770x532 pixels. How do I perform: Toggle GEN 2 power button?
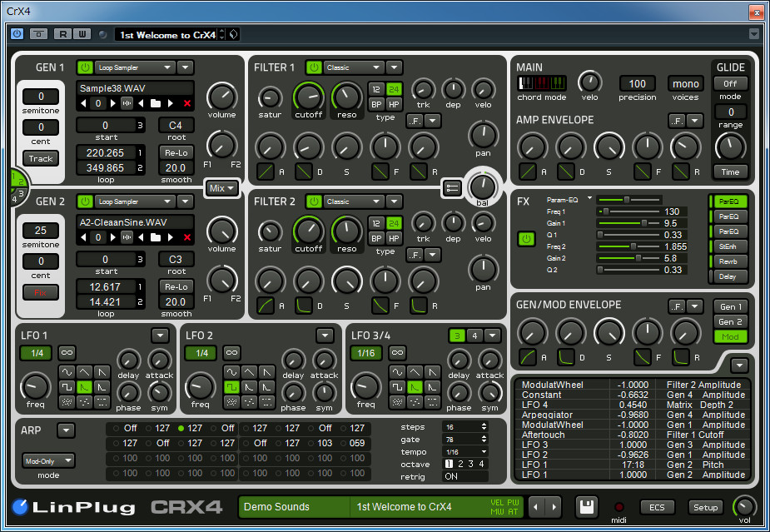tap(85, 201)
